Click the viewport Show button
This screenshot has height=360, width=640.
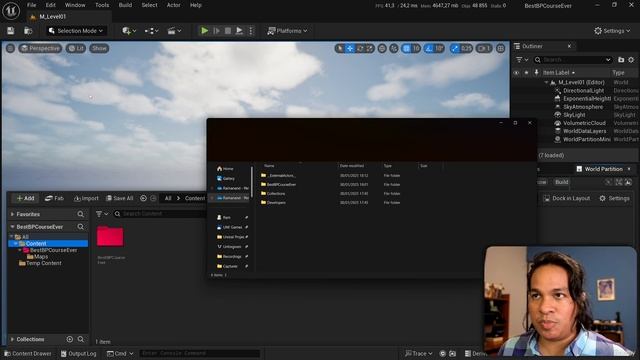click(x=99, y=48)
